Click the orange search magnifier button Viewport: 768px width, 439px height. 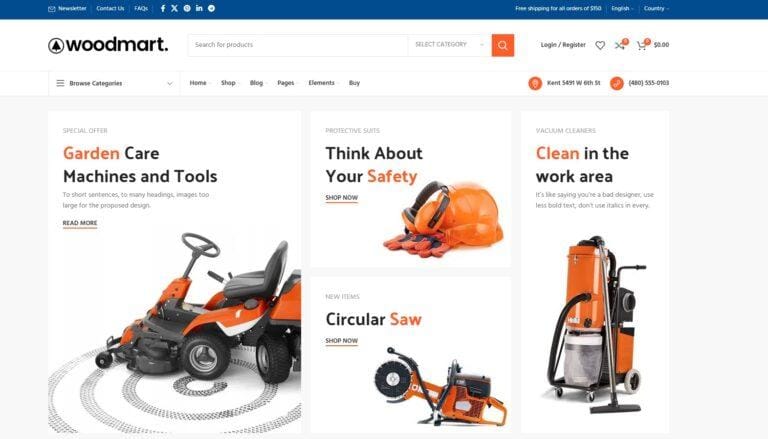[x=503, y=45]
